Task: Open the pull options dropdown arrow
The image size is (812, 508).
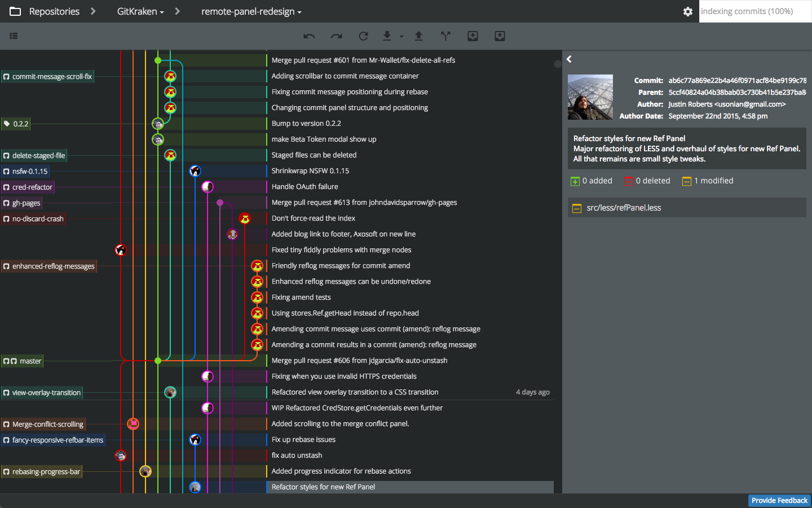Action: pos(401,37)
